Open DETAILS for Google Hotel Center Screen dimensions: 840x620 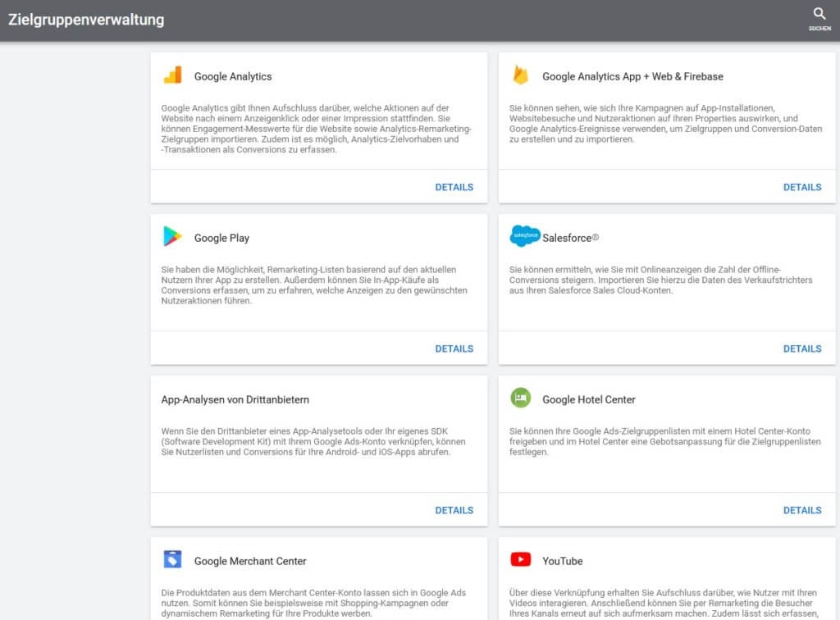pos(801,510)
